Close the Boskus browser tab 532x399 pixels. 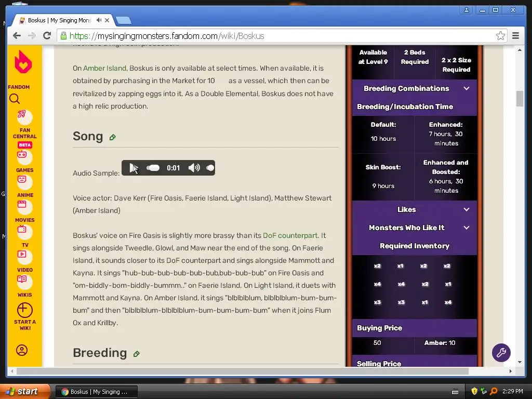(x=107, y=20)
